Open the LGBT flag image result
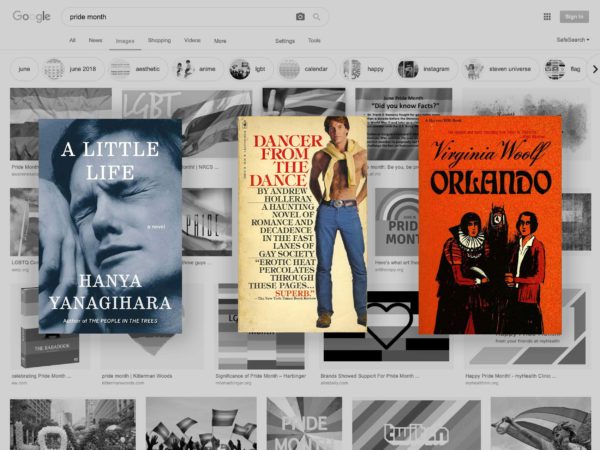The image size is (600, 450). click(x=187, y=104)
